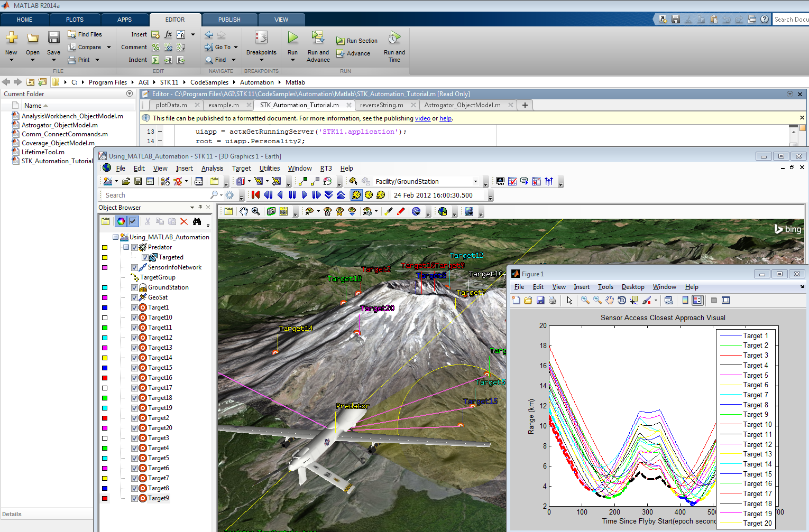Collapse the Predator tree node
This screenshot has height=532, width=809.
point(126,247)
